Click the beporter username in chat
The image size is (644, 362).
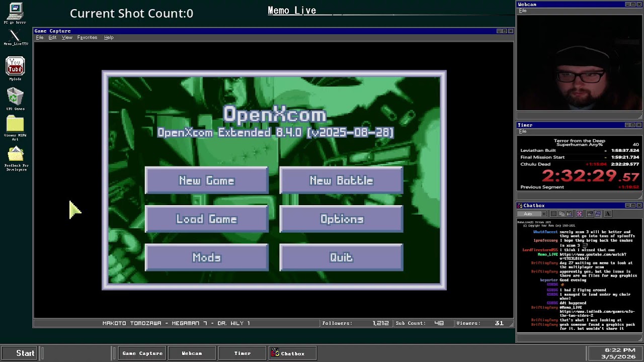click(x=549, y=280)
